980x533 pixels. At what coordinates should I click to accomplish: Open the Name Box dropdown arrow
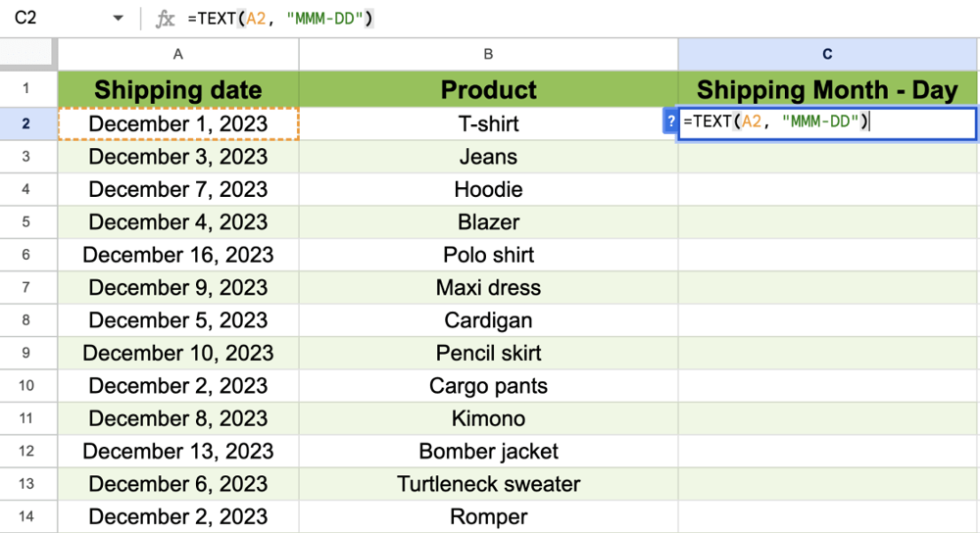(x=119, y=19)
